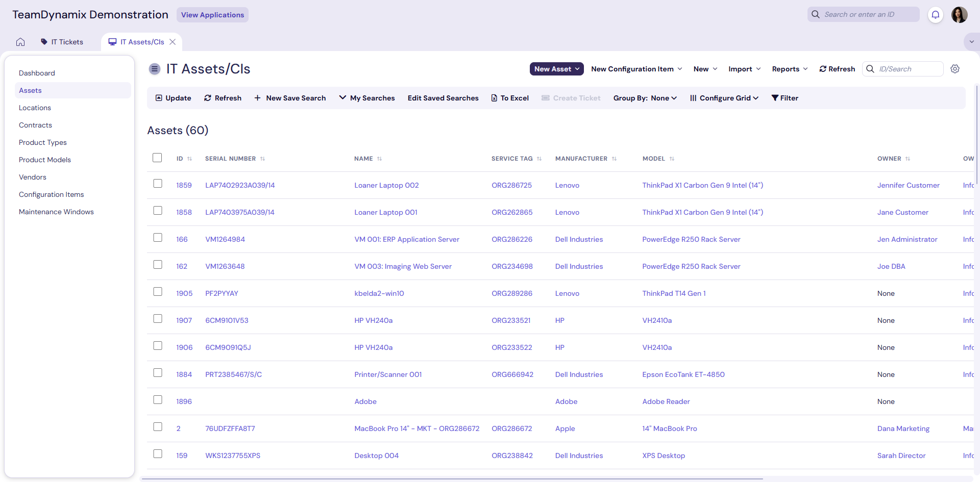This screenshot has height=482, width=980.
Task: Select all assets with the header checkbox
Action: tap(157, 158)
